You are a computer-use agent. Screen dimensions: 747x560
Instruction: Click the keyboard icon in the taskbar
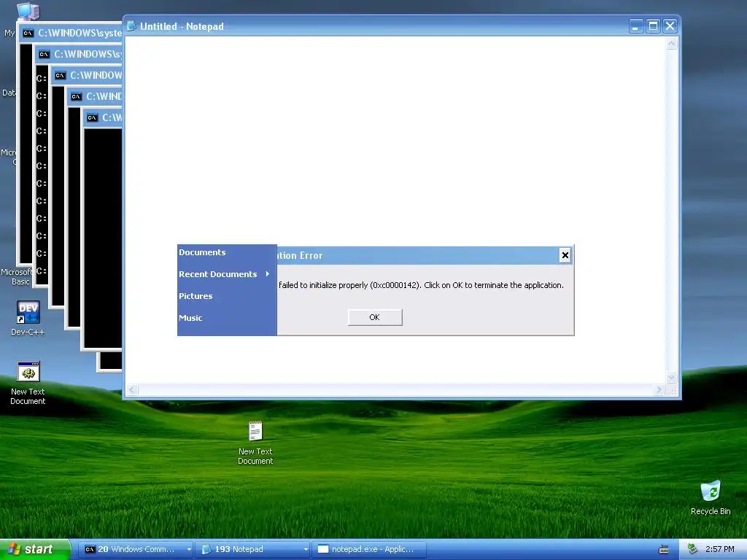[664, 550]
